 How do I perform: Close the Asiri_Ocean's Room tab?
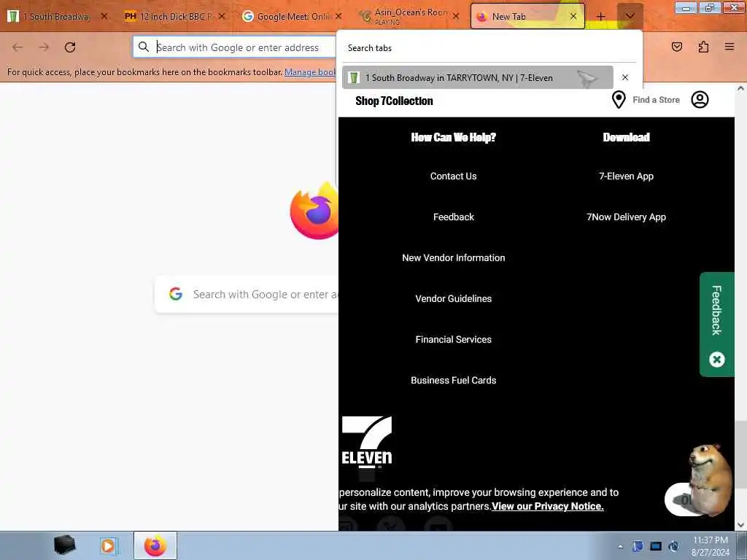click(456, 16)
